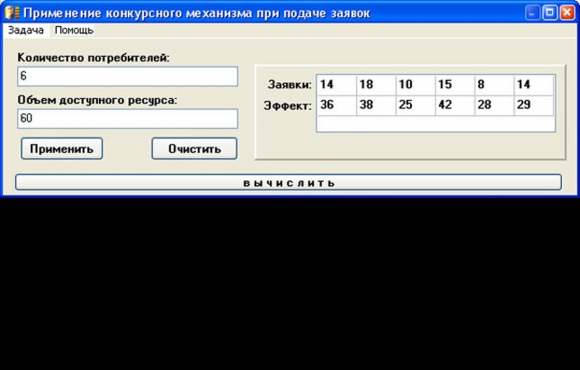Select the Эффект cell containing 29
The width and height of the screenshot is (580, 370).
pyautogui.click(x=534, y=105)
